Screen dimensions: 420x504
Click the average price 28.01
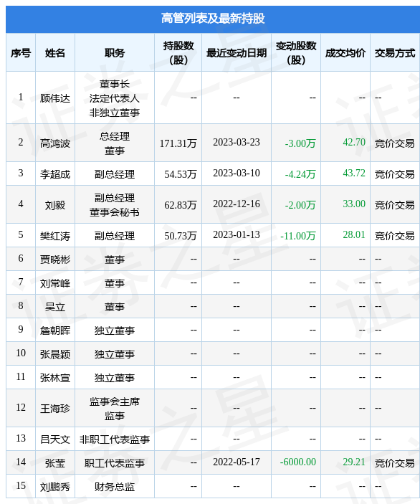[354, 234]
